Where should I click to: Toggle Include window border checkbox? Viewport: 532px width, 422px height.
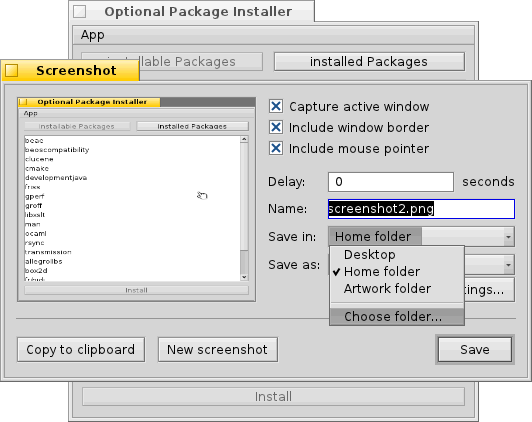(x=276, y=128)
